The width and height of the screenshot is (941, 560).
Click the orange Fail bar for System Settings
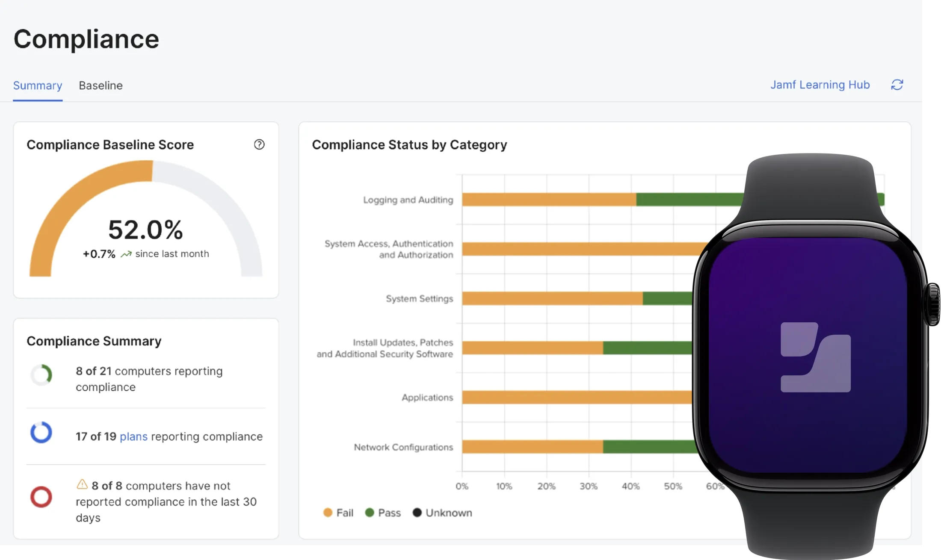pyautogui.click(x=553, y=298)
